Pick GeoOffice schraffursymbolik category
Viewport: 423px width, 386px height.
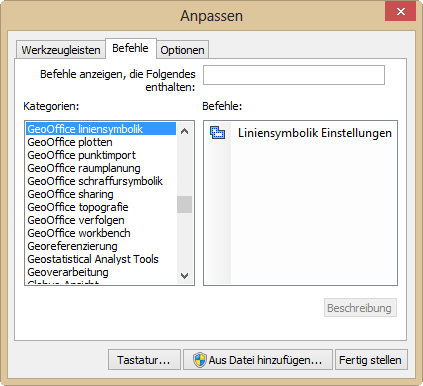[101, 181]
